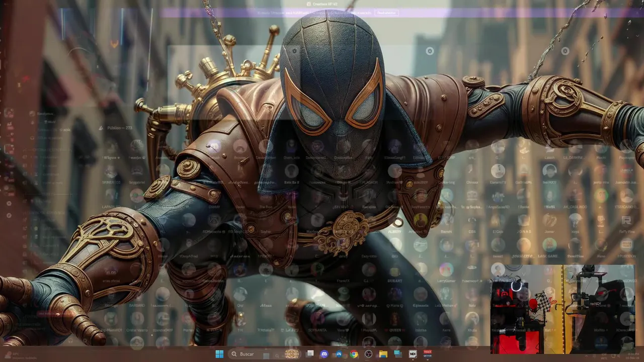Launch the blue gamepad app in taskbar

click(x=339, y=354)
